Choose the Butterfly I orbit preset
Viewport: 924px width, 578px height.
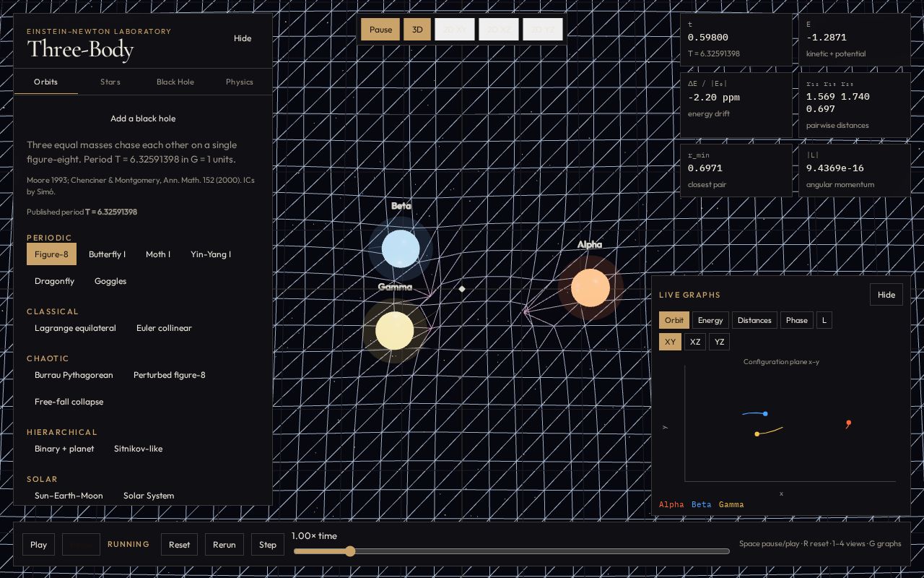[x=107, y=254]
